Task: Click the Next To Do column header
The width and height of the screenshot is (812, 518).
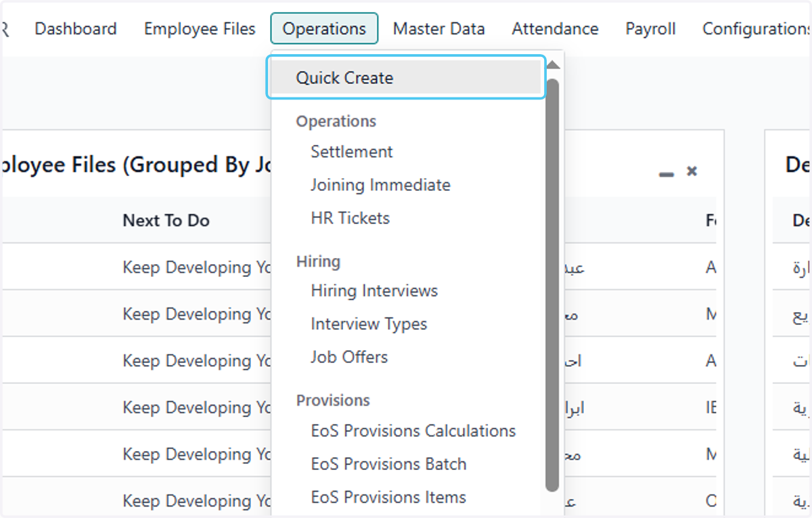Action: (166, 220)
